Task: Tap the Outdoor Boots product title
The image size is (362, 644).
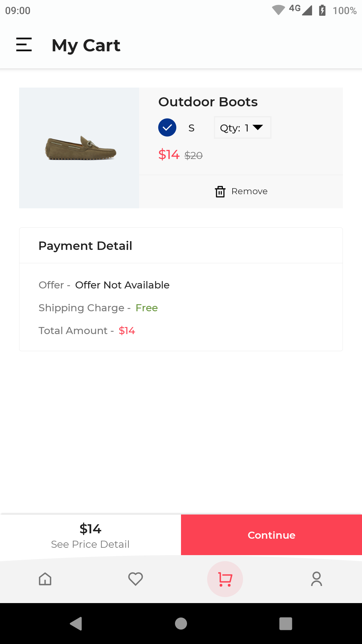Action: tap(208, 102)
